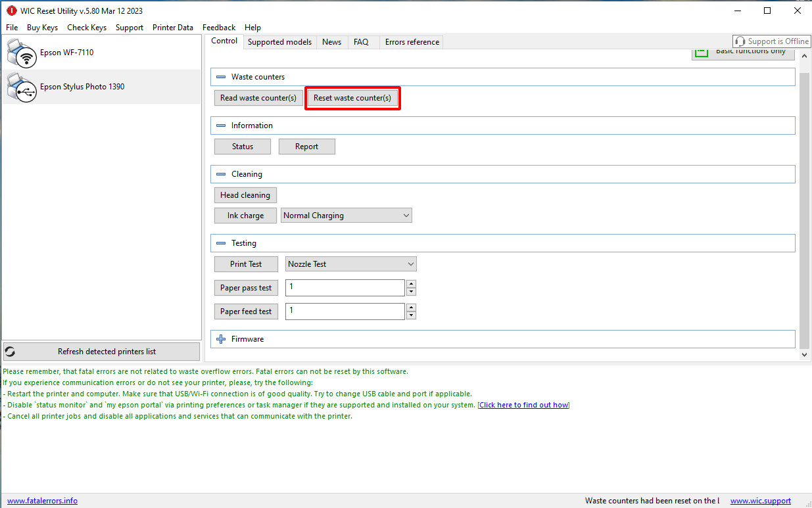Open the Printer Data menu
812x508 pixels.
click(173, 28)
